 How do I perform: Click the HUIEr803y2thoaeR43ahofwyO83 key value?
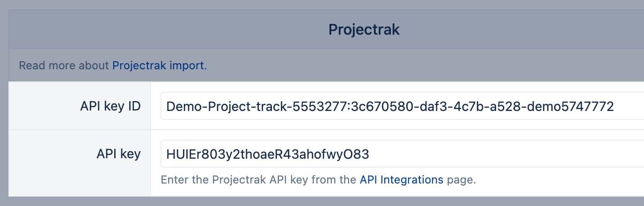[268, 154]
